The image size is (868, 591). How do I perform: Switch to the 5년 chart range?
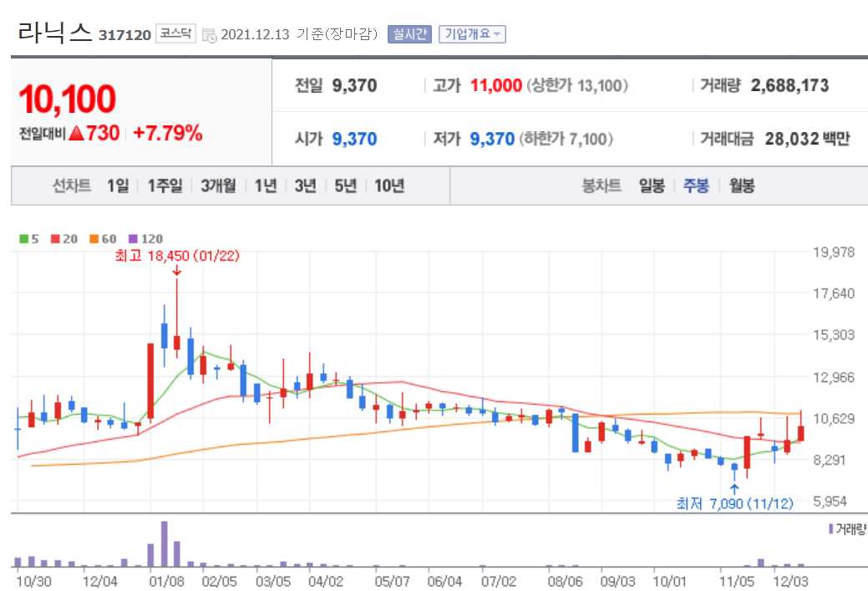pyautogui.click(x=345, y=186)
